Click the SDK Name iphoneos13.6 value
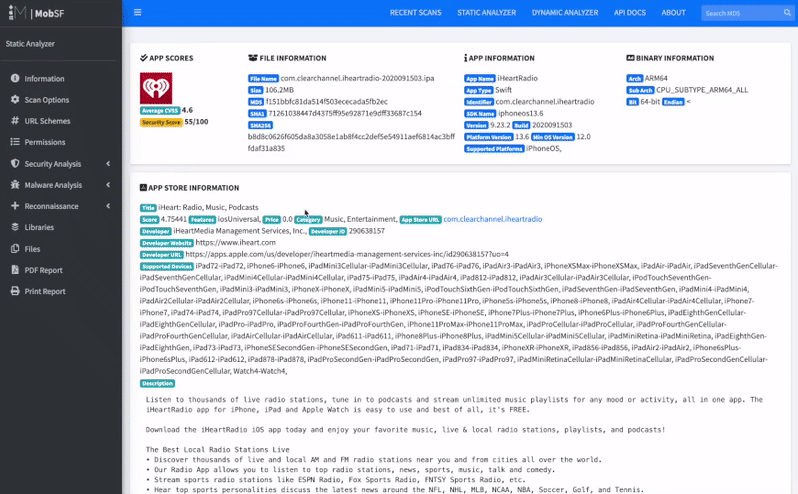The height and width of the screenshot is (494, 798). (x=521, y=113)
